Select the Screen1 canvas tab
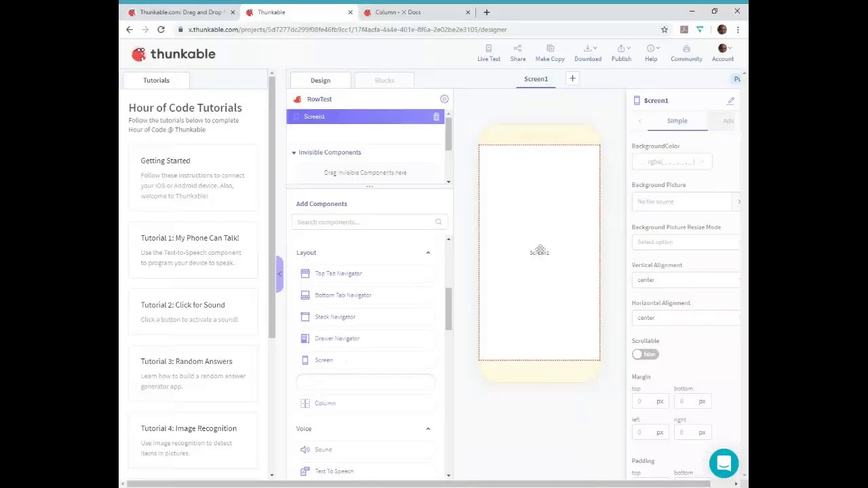Screen dimensions: 868x488 pos(536,79)
